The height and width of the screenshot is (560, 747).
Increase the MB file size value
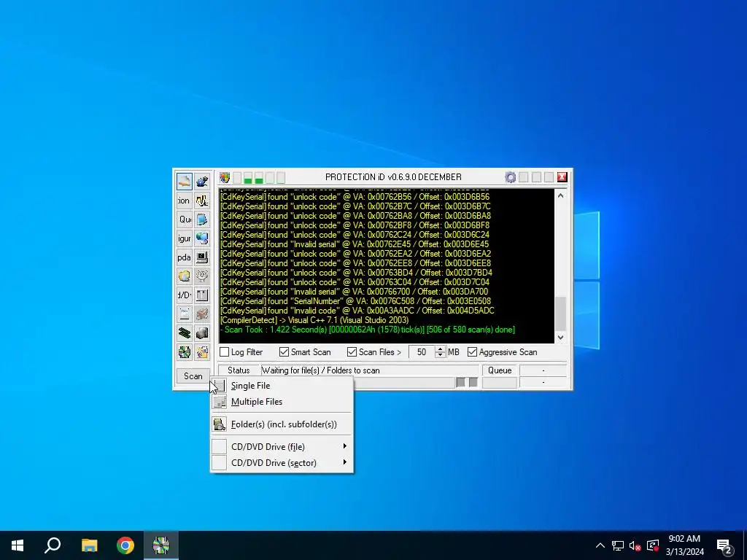click(440, 349)
